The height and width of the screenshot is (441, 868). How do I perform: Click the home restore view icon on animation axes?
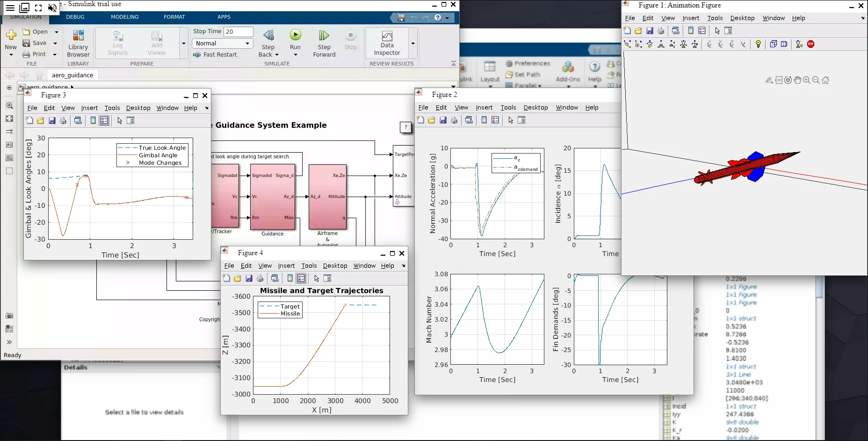pyautogui.click(x=825, y=80)
